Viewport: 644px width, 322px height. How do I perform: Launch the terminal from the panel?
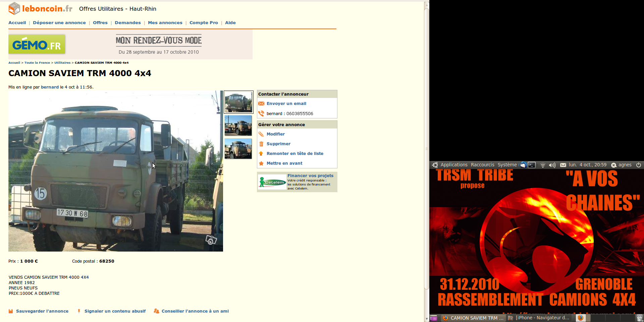[532, 165]
